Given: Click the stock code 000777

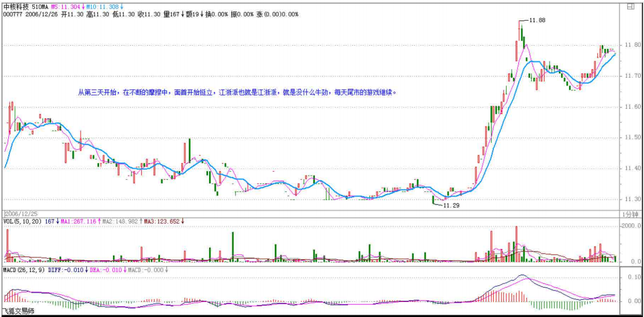Looking at the screenshot, I should coord(13,14).
